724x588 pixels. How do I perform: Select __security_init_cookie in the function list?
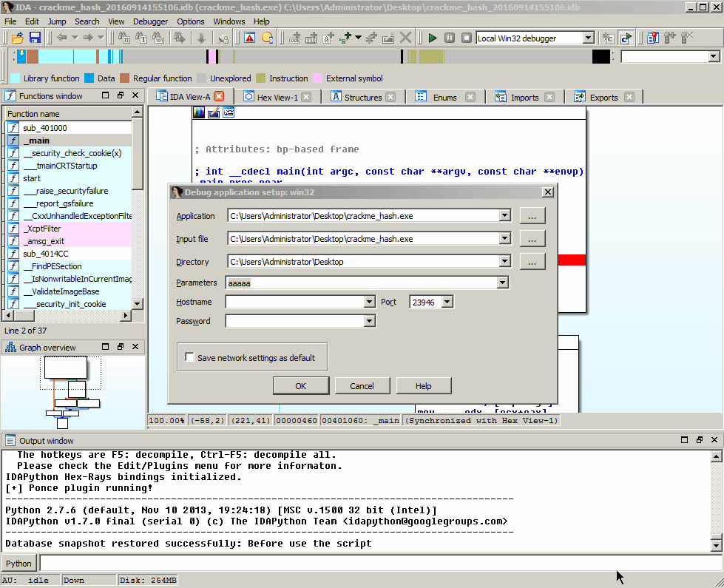tap(68, 304)
